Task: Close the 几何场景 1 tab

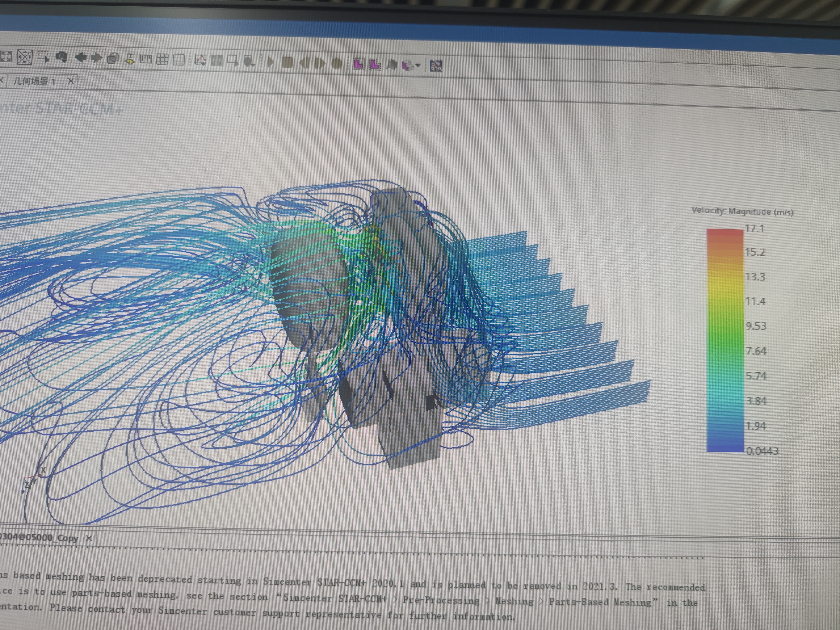Action: click(71, 81)
